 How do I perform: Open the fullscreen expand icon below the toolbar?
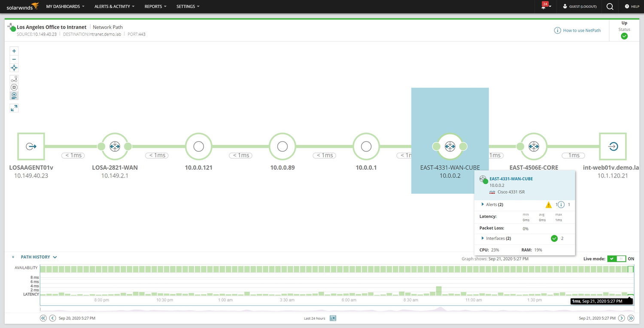pos(14,108)
